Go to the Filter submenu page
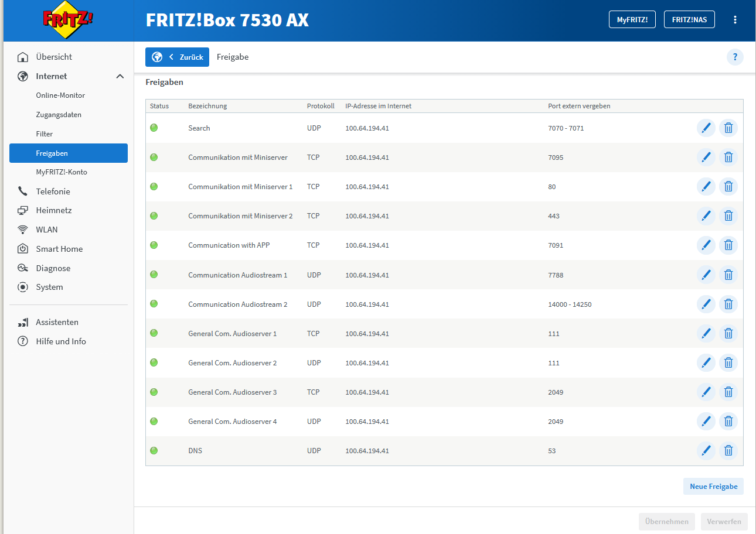 pyautogui.click(x=45, y=134)
